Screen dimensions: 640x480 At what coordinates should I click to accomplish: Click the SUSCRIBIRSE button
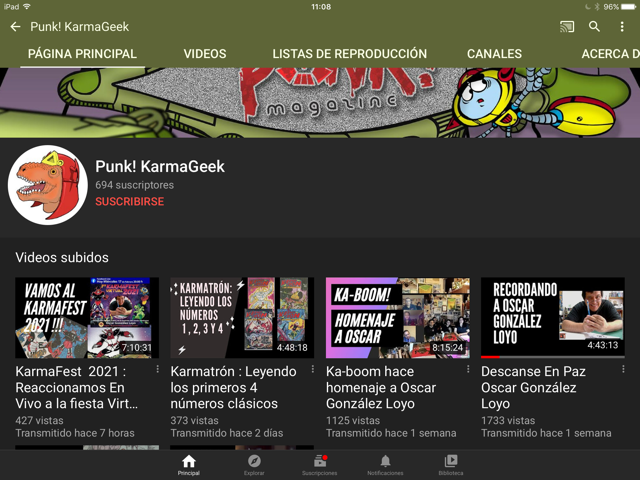tap(130, 202)
